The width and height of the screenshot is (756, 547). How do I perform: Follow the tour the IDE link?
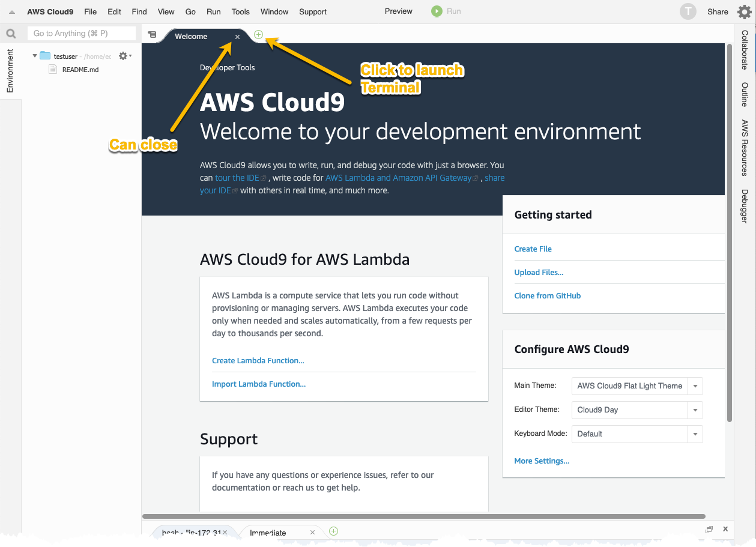[238, 178]
